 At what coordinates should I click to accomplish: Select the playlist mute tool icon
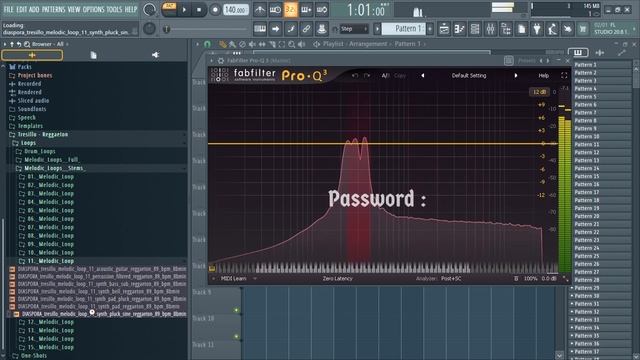tap(252, 44)
